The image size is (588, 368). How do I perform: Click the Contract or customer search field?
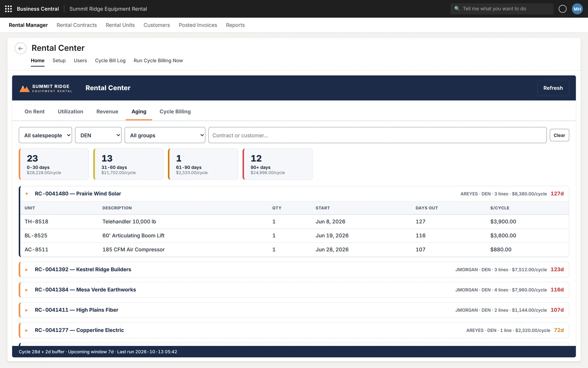coord(377,135)
